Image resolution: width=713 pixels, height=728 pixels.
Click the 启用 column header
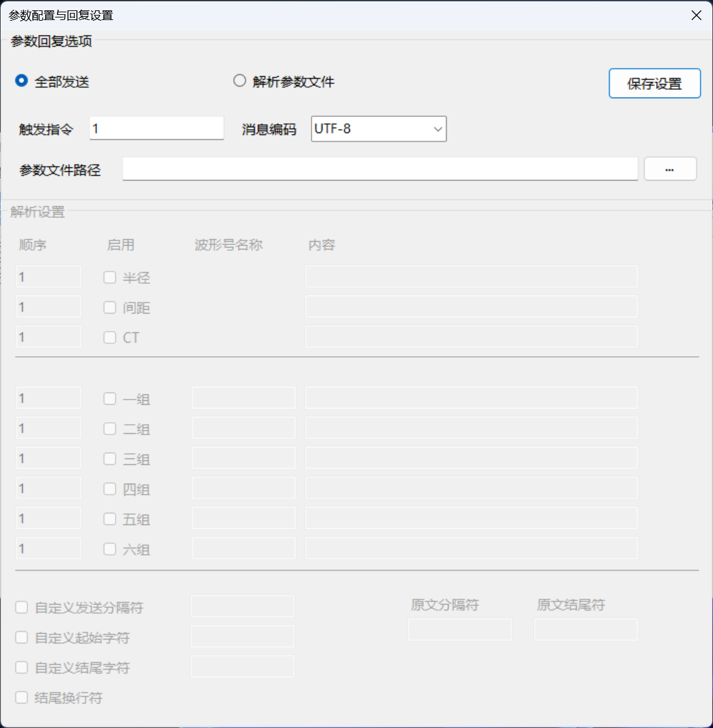click(x=121, y=244)
